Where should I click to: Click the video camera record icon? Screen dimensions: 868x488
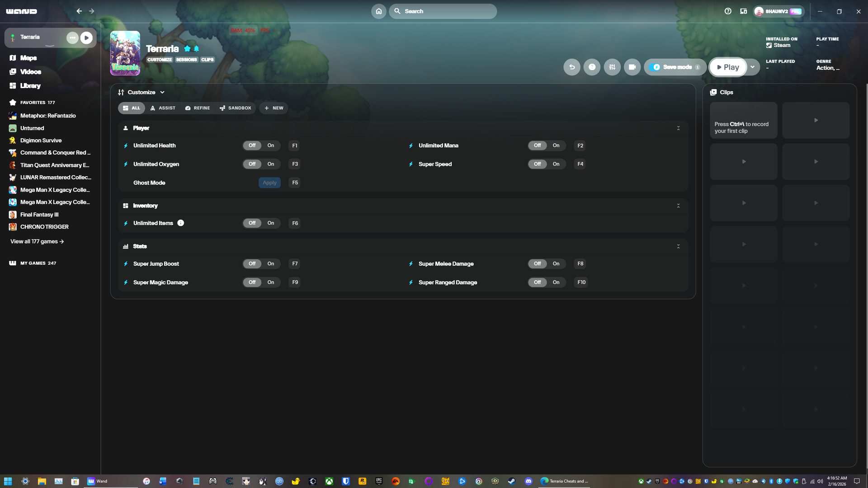click(x=632, y=67)
